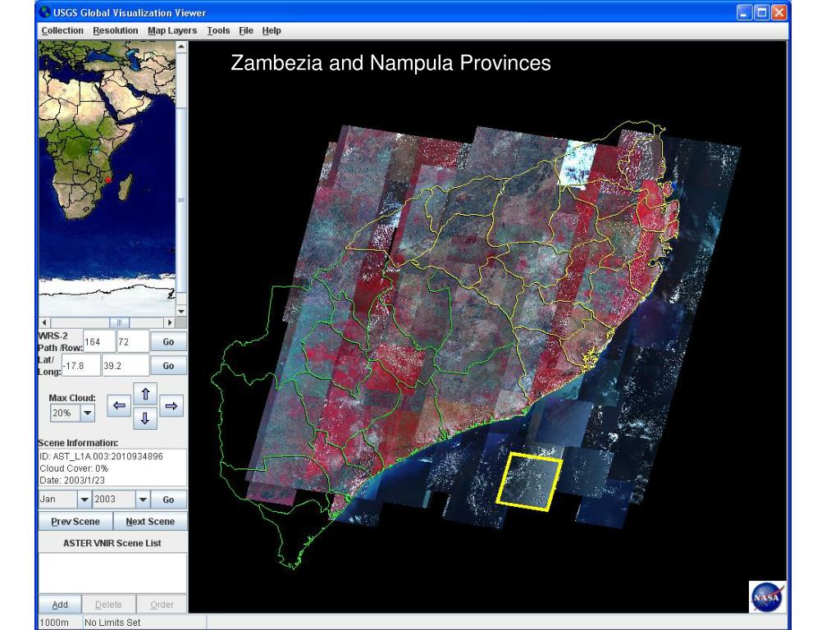Click the Delete scene button
This screenshot has width=840, height=630.
coord(108,605)
